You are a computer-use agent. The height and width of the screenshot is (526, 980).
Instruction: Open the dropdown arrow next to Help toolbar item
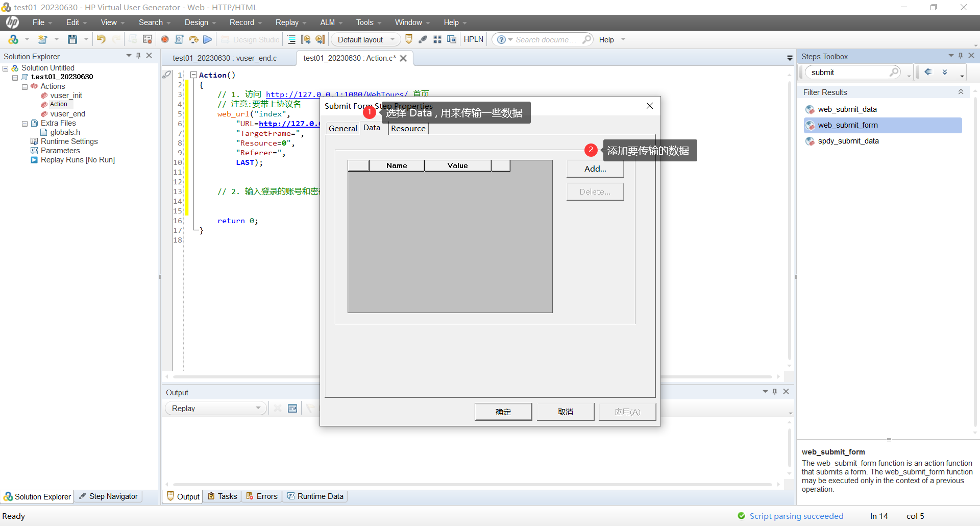(623, 39)
